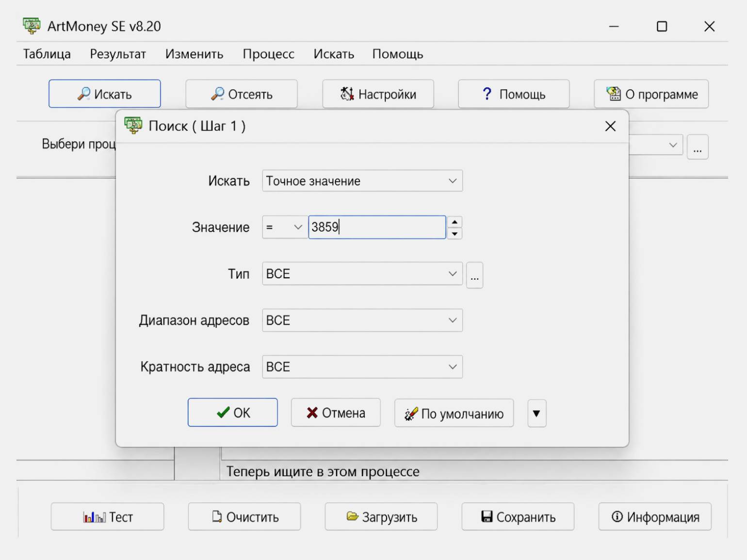
Task: Open the Таблица menu
Action: pos(47,54)
